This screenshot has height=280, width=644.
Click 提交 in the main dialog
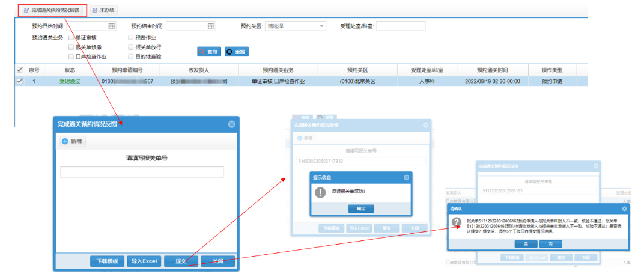tap(181, 261)
